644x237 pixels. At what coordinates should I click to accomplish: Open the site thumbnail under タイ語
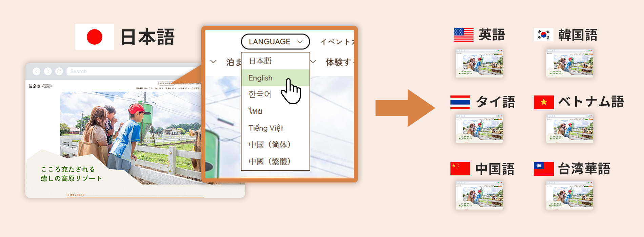click(479, 129)
